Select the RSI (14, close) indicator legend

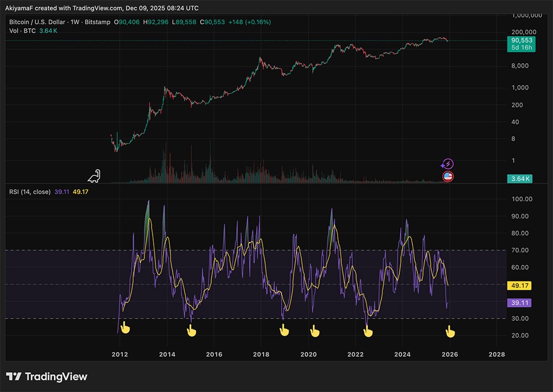30,192
